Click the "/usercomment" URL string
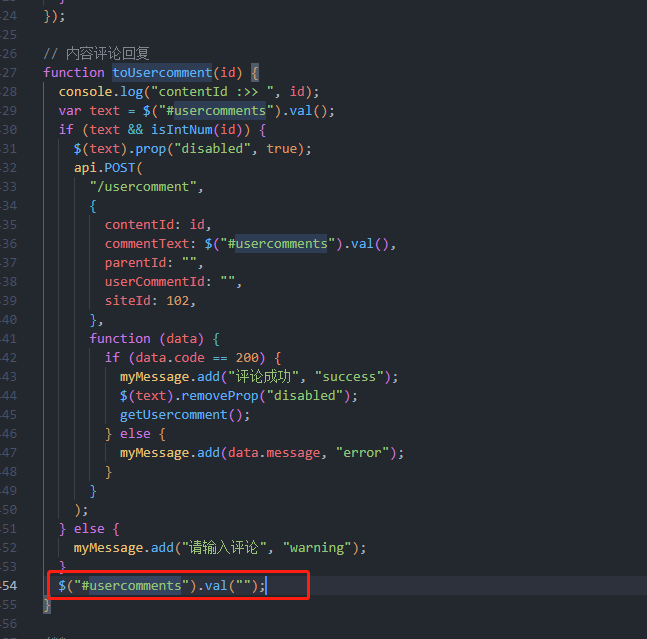The width and height of the screenshot is (647, 639). point(143,186)
